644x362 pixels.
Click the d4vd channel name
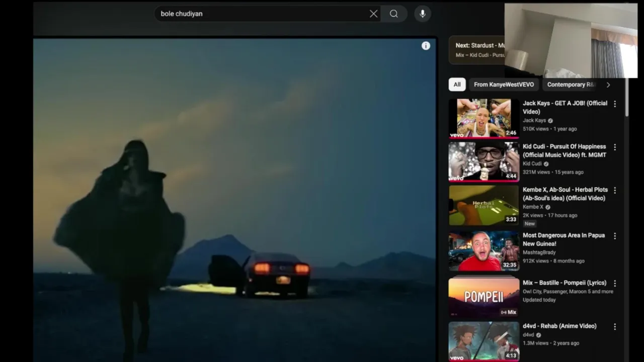coord(528,335)
